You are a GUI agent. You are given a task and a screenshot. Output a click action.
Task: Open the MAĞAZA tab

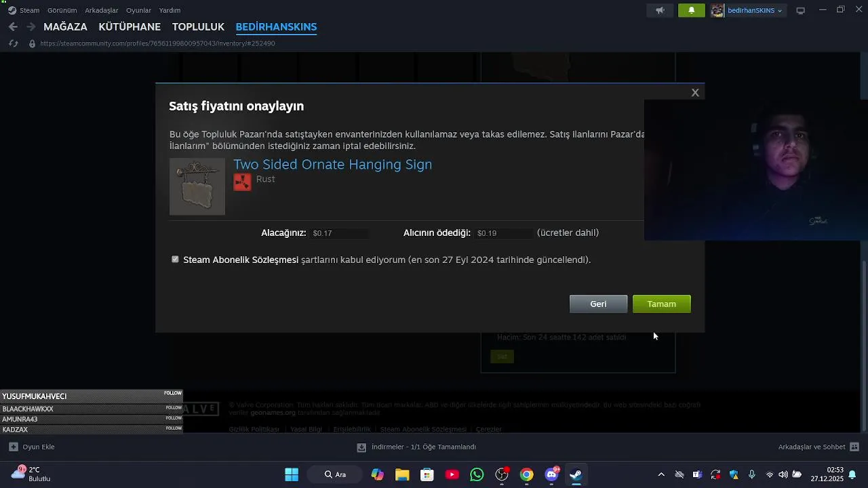coord(65,27)
